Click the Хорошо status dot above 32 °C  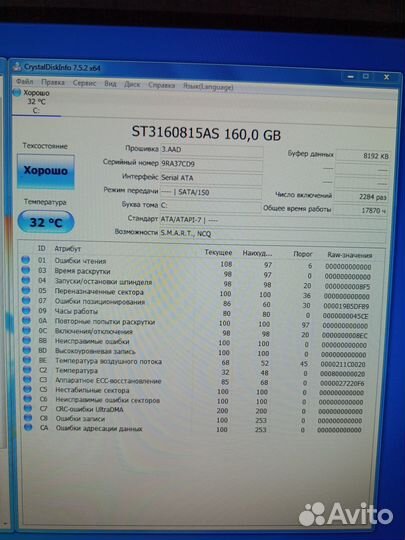[x=17, y=92]
